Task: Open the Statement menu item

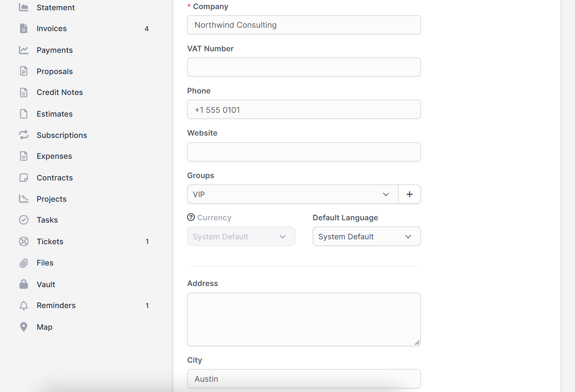Action: [x=56, y=8]
